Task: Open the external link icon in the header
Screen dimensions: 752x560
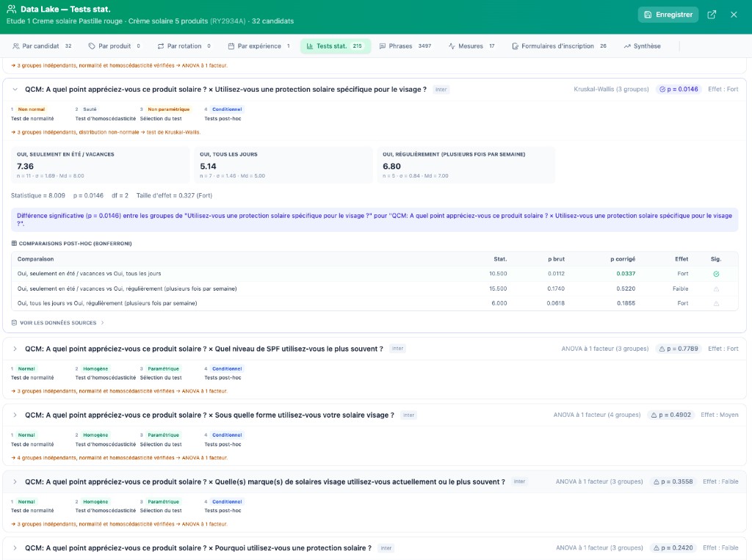Action: point(711,14)
